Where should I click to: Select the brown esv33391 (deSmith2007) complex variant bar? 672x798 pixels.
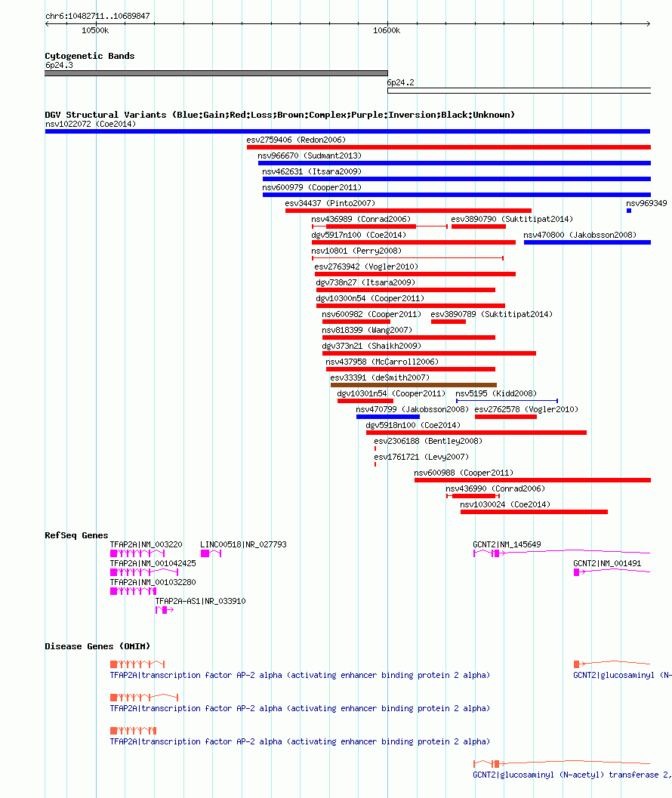pyautogui.click(x=413, y=385)
